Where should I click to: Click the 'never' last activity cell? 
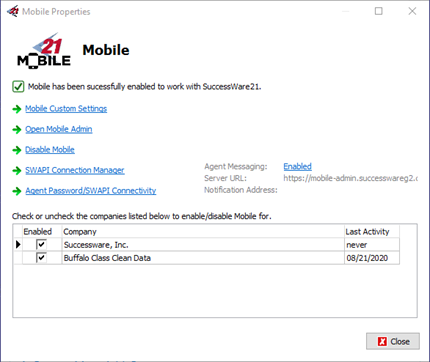372,245
